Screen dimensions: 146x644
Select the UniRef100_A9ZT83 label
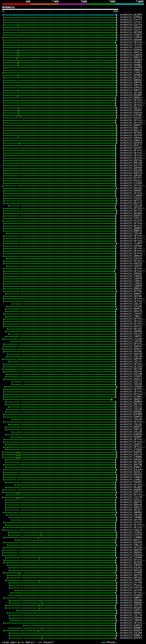[x=131, y=165]
